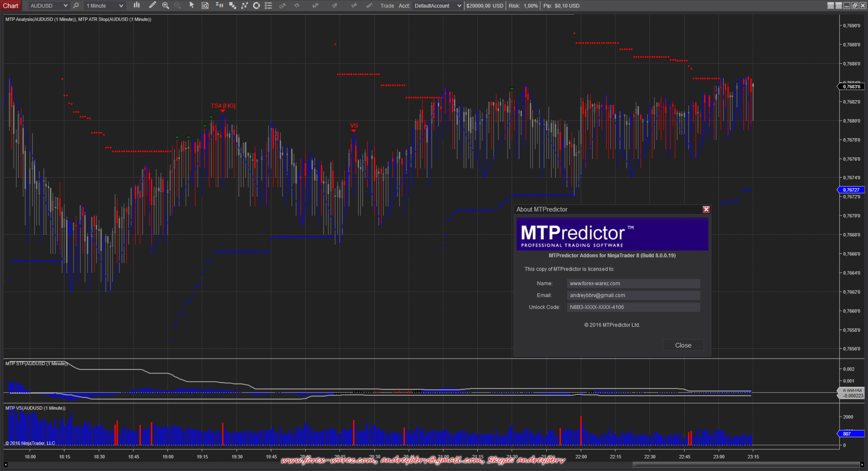Select the cursor pointer tool
This screenshot has height=471, width=868.
coord(192,5)
